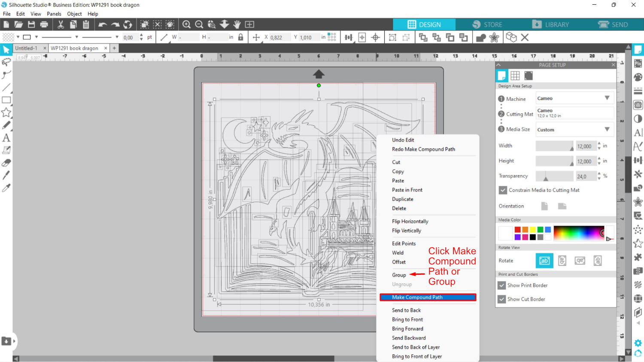Select the third rotate view option
This screenshot has height=362, width=644.
pos(580,261)
